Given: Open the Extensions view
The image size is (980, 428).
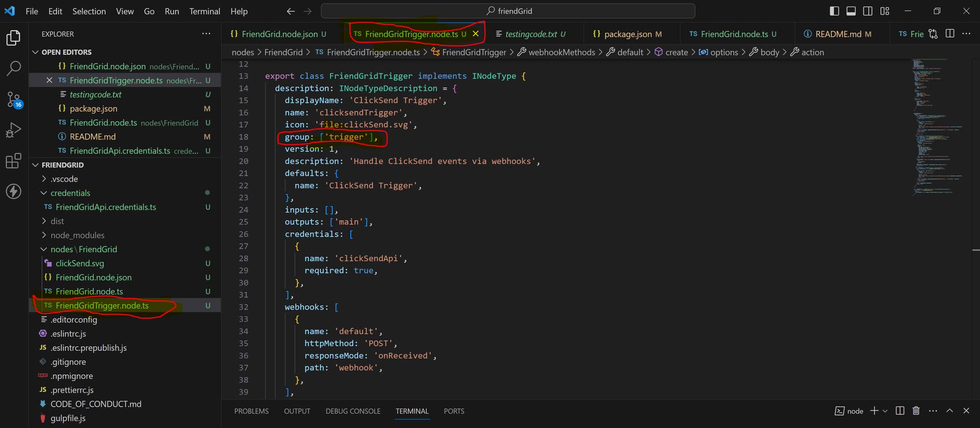Looking at the screenshot, I should (x=13, y=161).
